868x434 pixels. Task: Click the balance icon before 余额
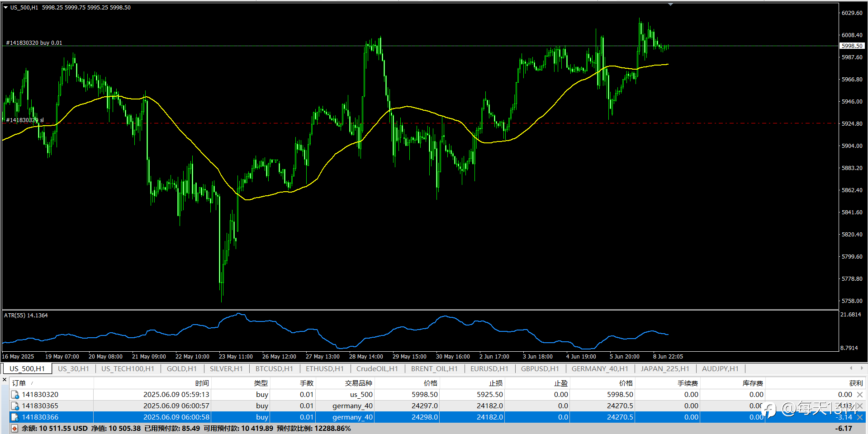click(15, 428)
